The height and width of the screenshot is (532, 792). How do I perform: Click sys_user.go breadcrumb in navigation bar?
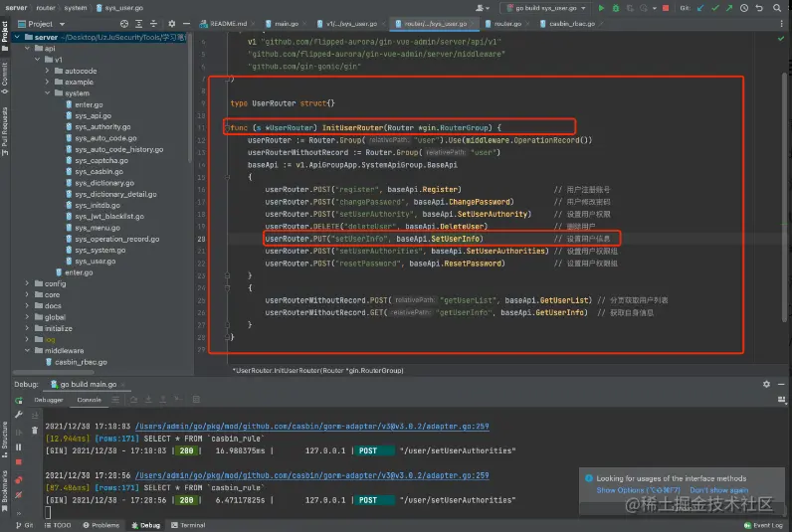[x=120, y=8]
